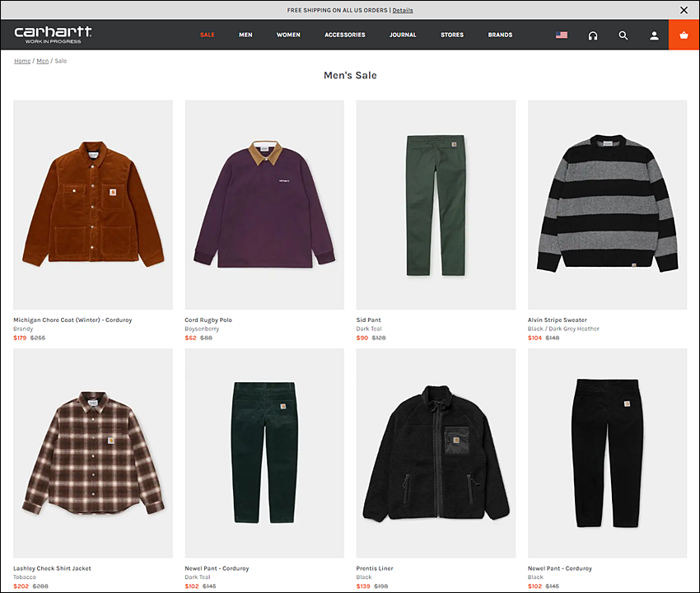Change region via the US flag icon
Viewport: 700px width, 593px height.
coord(562,35)
